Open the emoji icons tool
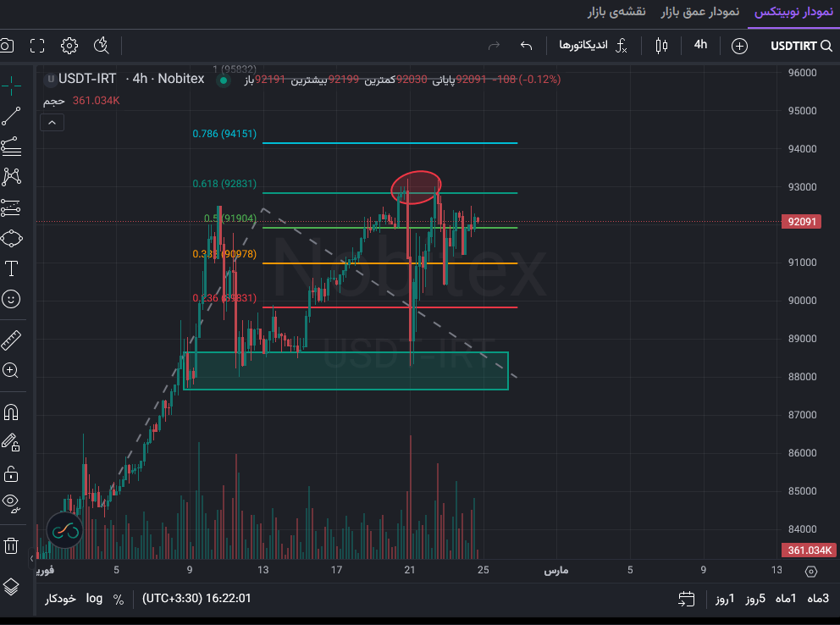The width and height of the screenshot is (840, 625). coord(11,299)
